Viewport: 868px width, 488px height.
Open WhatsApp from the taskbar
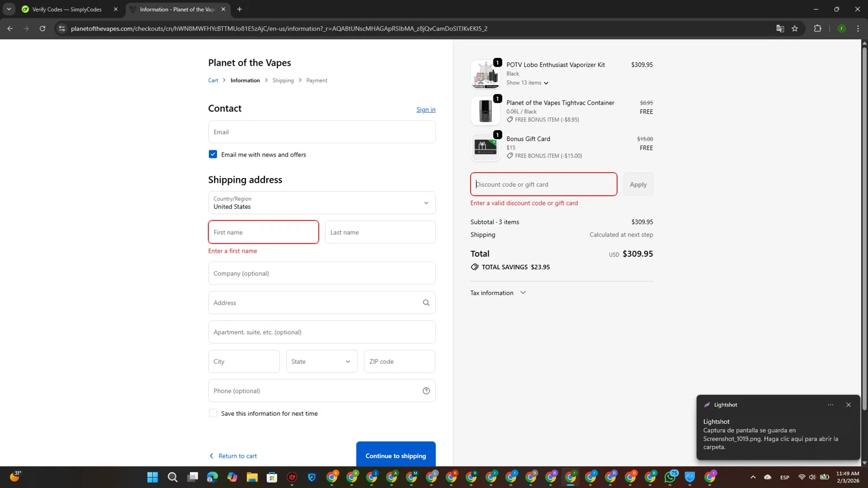[x=670, y=477]
